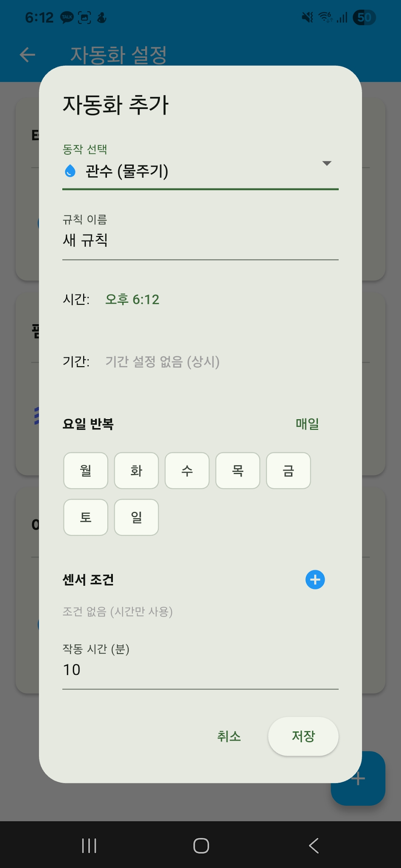Tap the blue plus sensor condition icon
Image resolution: width=401 pixels, height=868 pixels.
pyautogui.click(x=315, y=579)
